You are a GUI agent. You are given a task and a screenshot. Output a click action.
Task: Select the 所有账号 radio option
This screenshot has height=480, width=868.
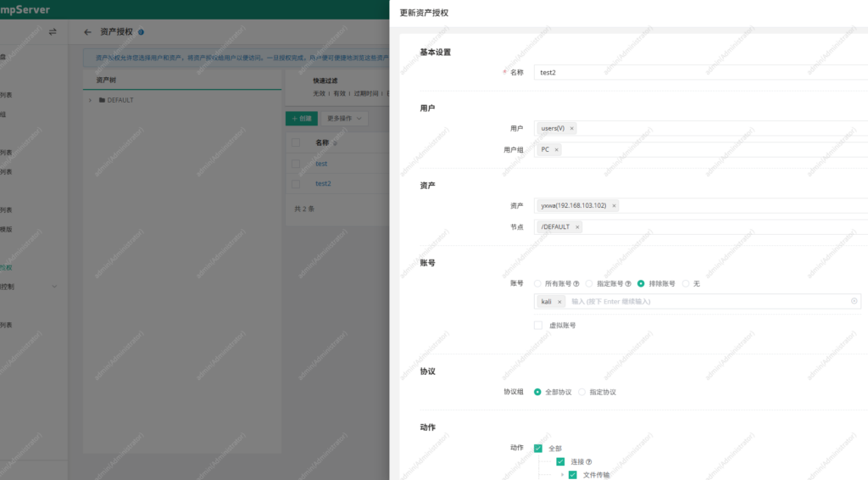coord(537,283)
